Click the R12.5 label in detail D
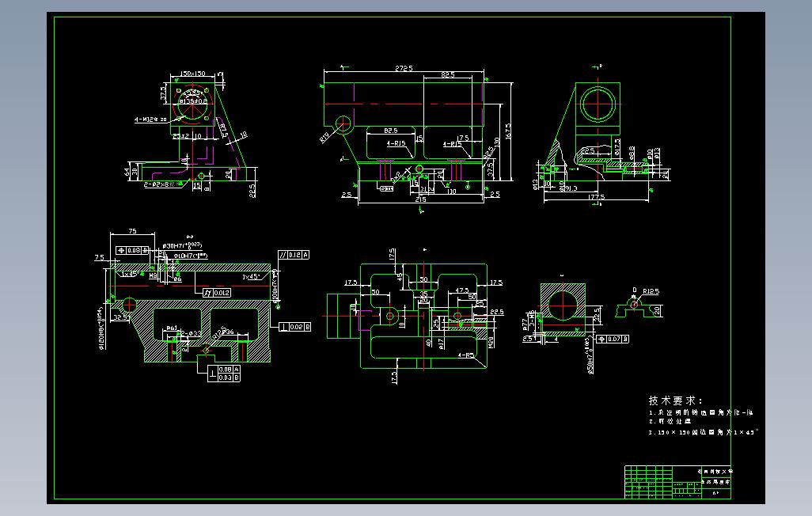This screenshot has width=812, height=516. (x=651, y=292)
